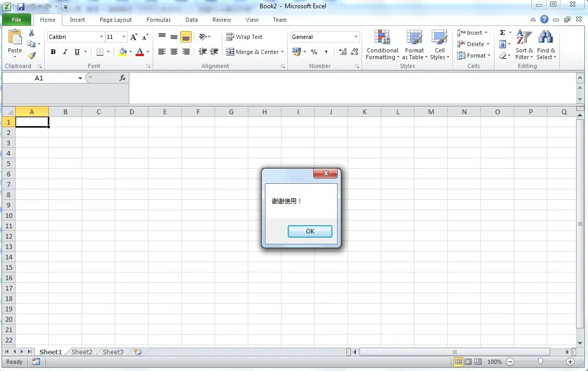Viewport: 588px width, 371px height.
Task: Switch to the Page Layout tab
Action: [116, 20]
